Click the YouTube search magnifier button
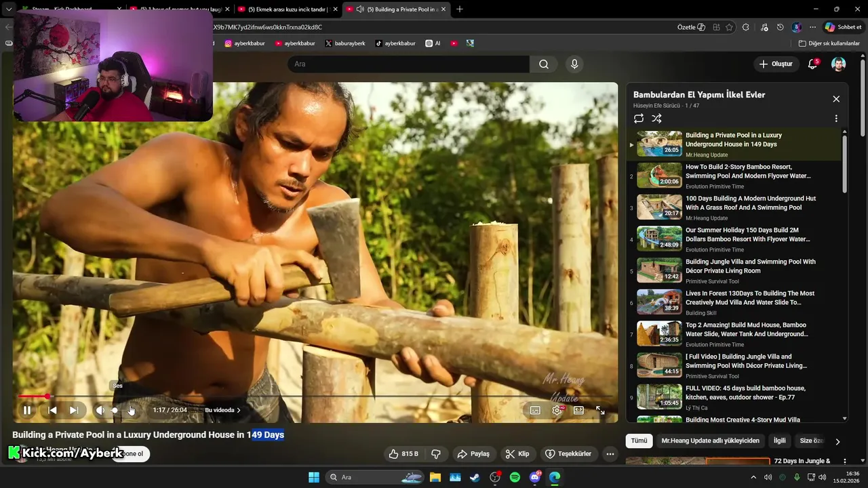 (544, 64)
